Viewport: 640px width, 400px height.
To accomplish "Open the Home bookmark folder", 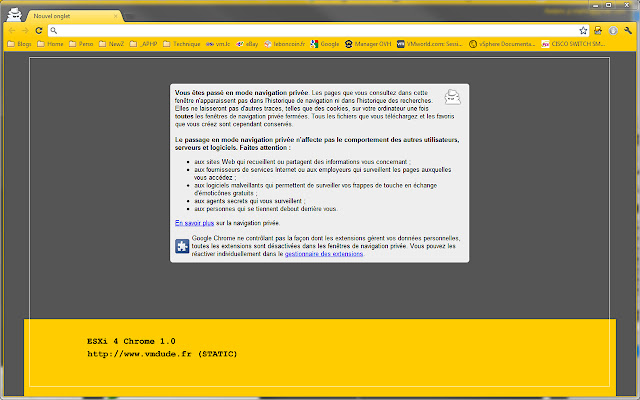I will (50, 44).
